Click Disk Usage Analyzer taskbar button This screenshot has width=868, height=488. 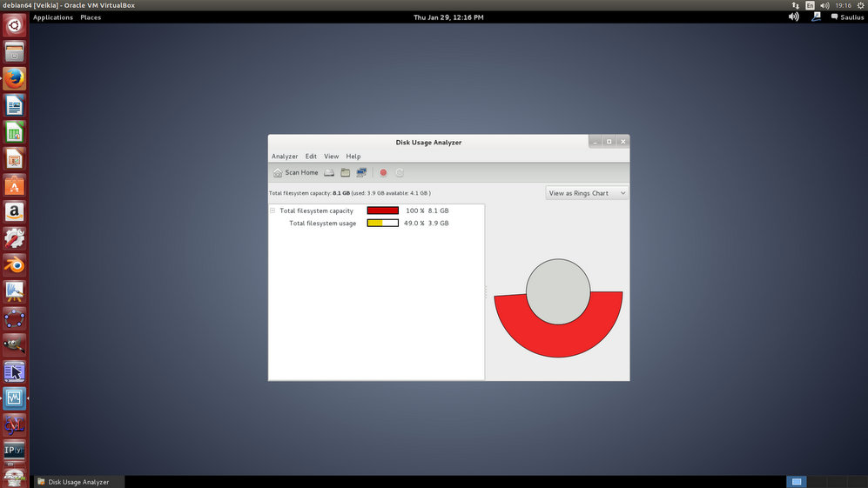pos(78,482)
